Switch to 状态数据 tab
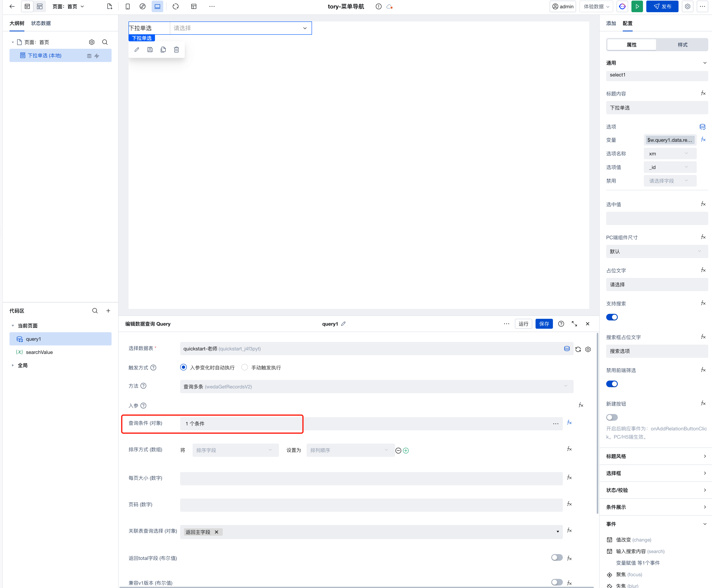The image size is (712, 588). point(41,23)
